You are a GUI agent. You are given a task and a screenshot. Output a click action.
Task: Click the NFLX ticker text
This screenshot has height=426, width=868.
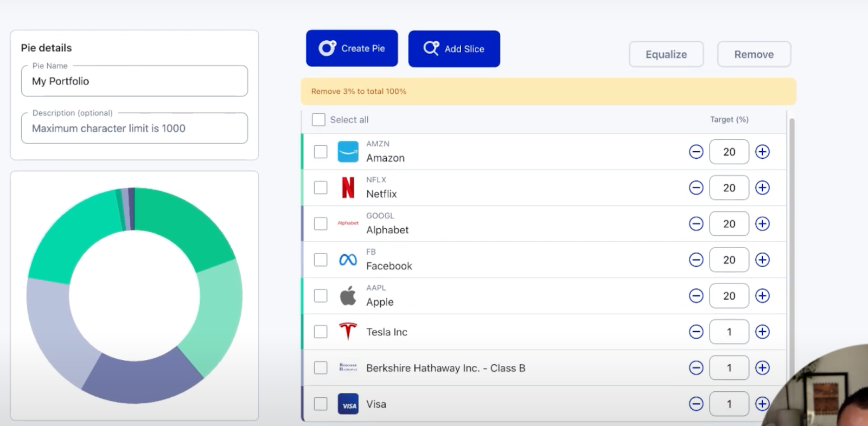376,179
